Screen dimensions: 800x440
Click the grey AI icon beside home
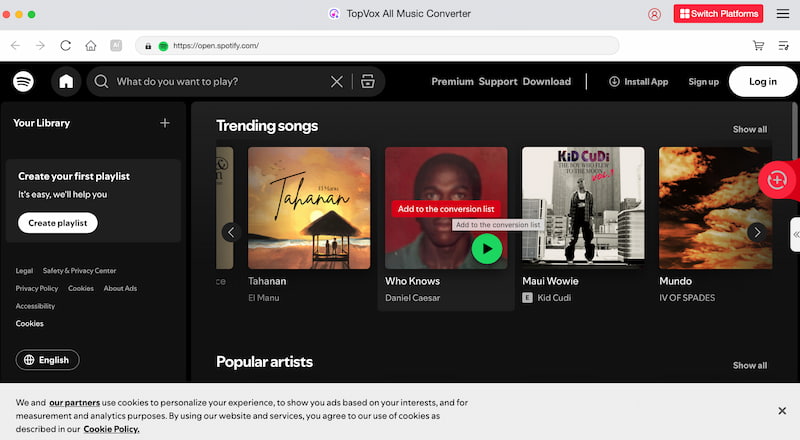(x=116, y=45)
